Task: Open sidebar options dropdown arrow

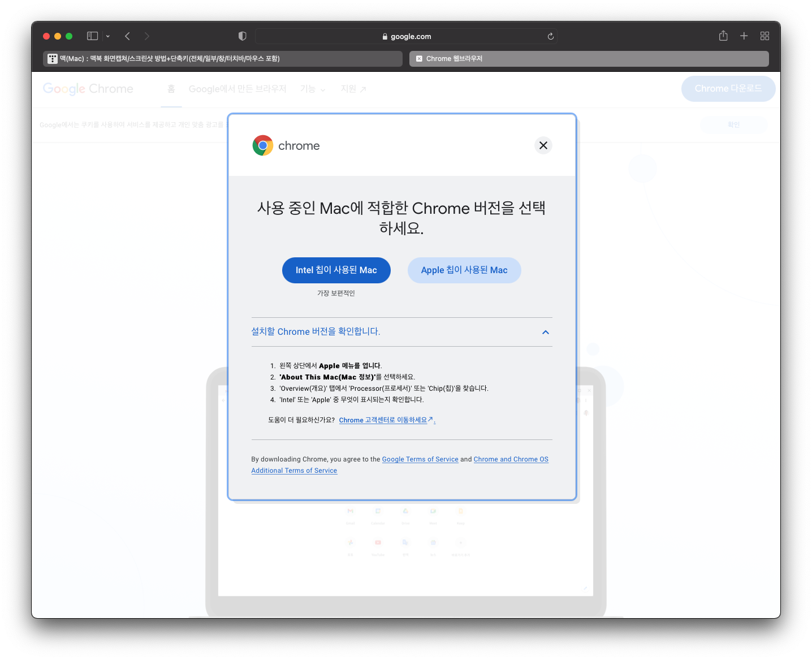Action: tap(107, 36)
